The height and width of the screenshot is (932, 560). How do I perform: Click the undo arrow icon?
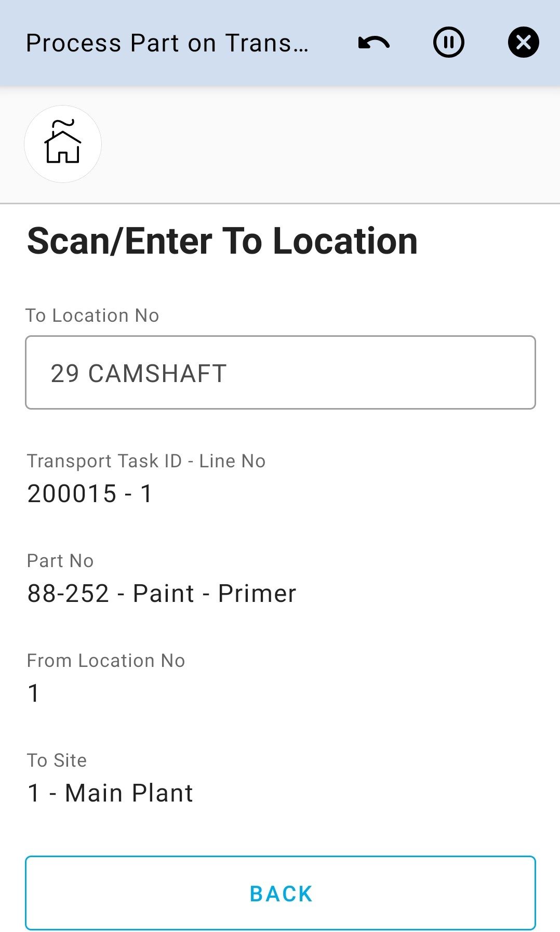pos(374,43)
